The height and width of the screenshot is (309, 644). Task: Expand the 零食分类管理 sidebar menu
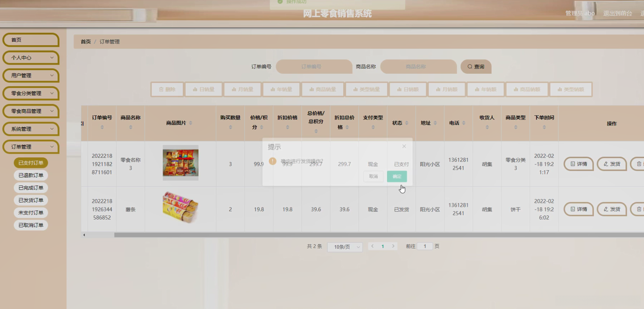(31, 94)
